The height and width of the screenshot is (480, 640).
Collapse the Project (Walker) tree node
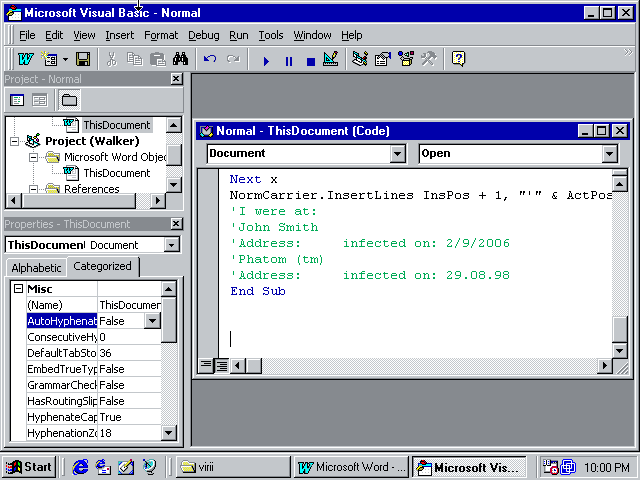point(14,141)
